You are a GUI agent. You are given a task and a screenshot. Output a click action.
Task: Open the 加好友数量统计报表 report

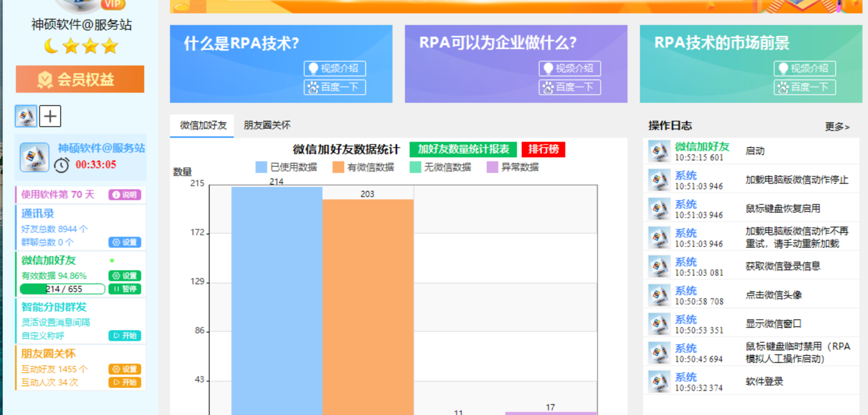point(463,149)
